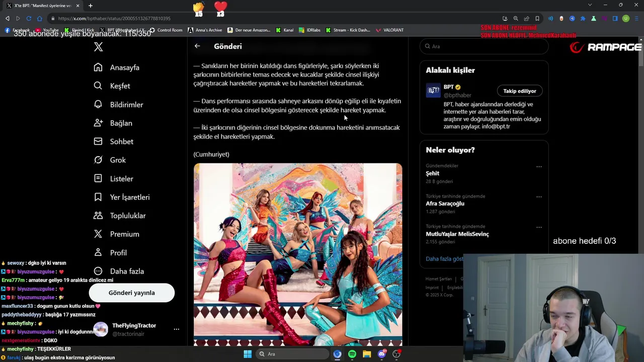644x362 pixels.
Task: Close the X'te BPT tab
Action: click(77, 6)
